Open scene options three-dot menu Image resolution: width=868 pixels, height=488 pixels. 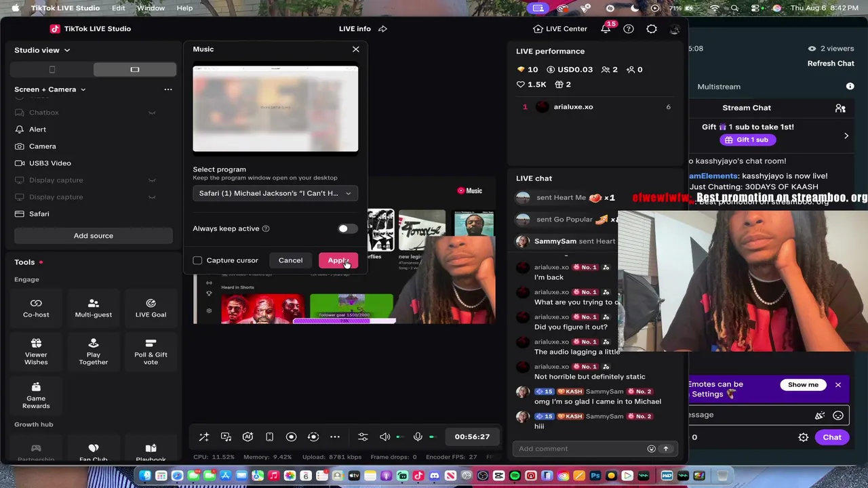click(x=168, y=89)
